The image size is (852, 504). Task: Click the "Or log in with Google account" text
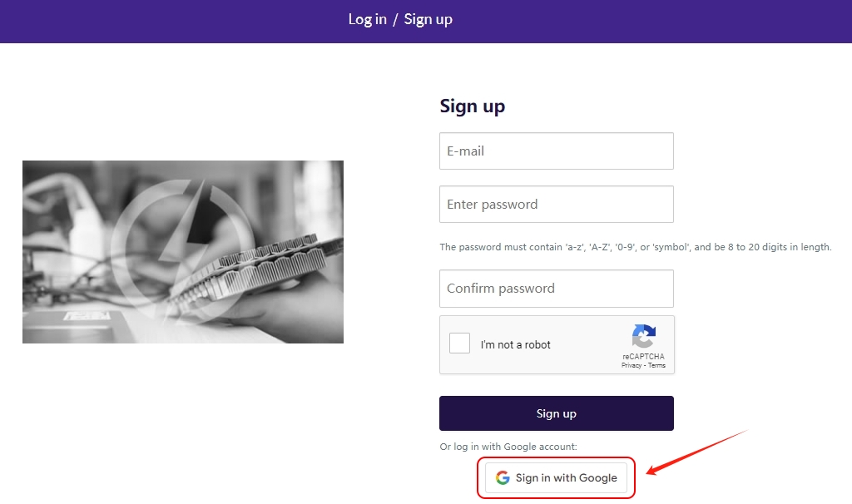pyautogui.click(x=508, y=447)
